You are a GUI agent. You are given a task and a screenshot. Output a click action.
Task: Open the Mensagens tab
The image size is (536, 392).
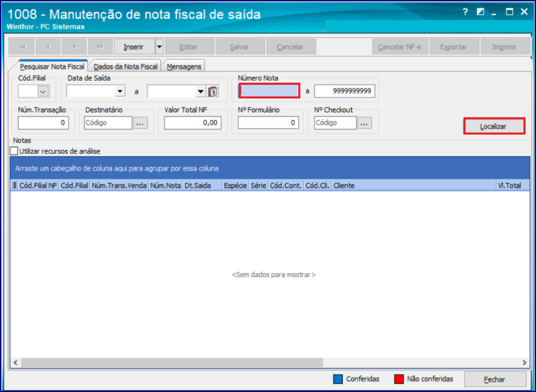point(184,66)
